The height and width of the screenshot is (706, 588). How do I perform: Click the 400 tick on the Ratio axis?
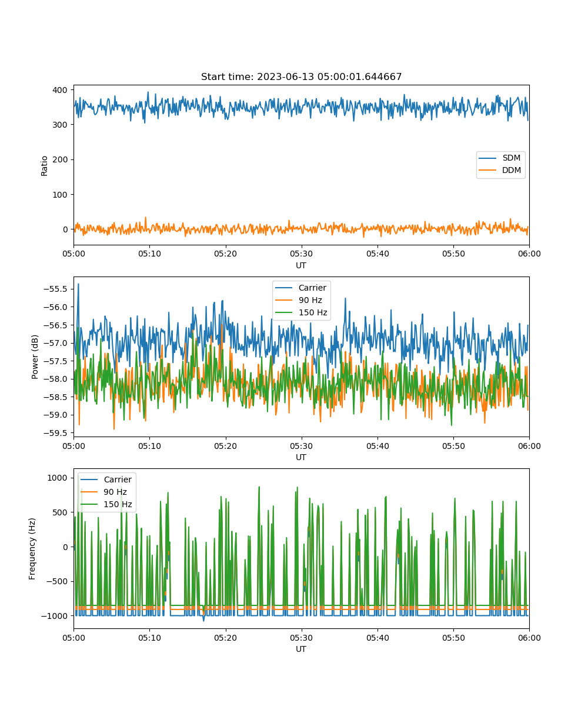tap(61, 90)
